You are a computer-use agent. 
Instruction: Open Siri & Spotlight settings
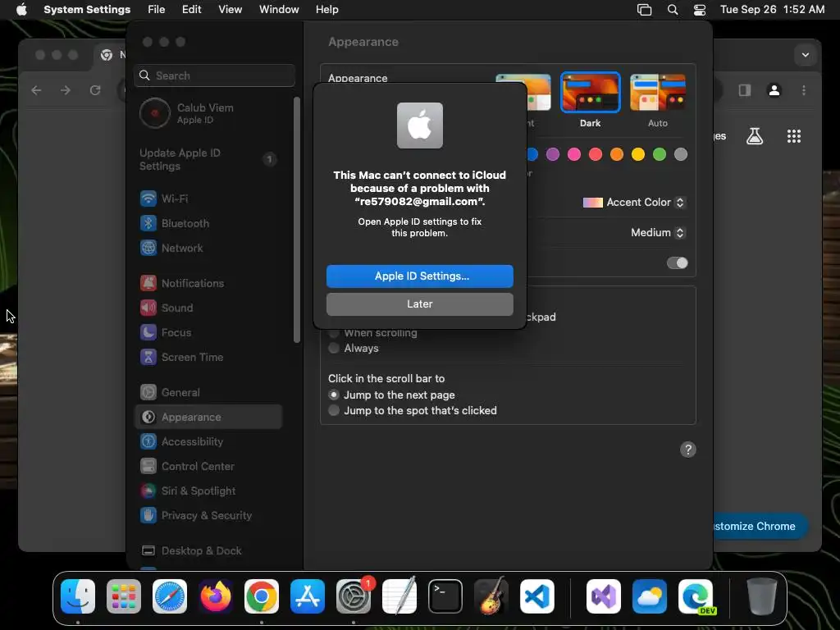click(209, 491)
